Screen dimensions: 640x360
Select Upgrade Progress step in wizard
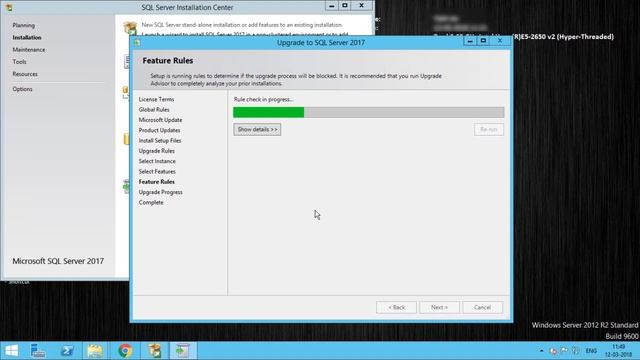pos(160,192)
